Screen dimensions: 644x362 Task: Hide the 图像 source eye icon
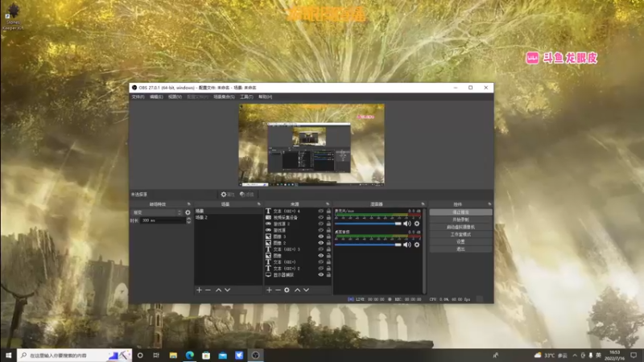[x=320, y=256]
